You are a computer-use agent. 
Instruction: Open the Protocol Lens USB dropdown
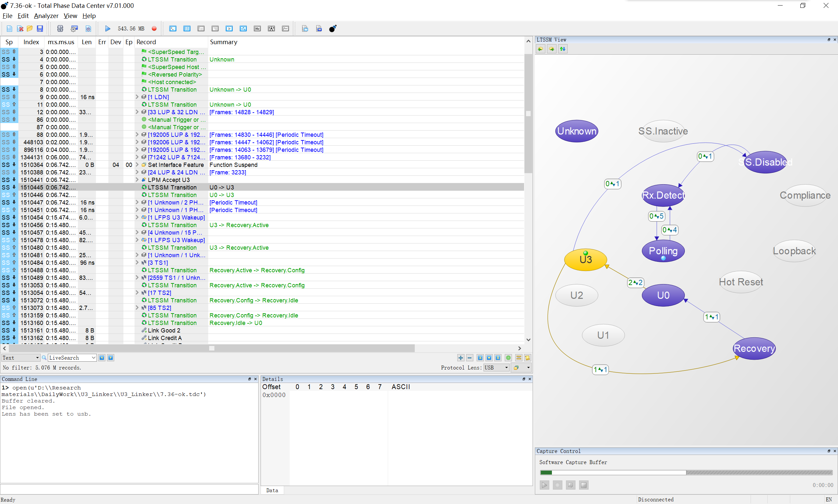(x=496, y=368)
